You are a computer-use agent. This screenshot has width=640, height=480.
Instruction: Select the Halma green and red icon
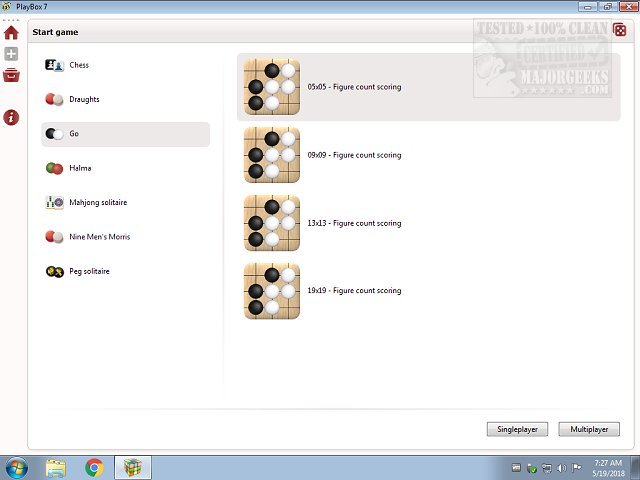54,168
